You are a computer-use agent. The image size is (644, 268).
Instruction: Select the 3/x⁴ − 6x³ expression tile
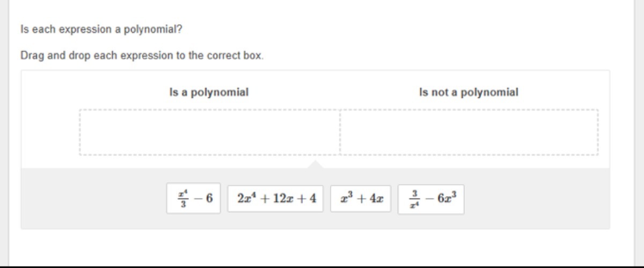(x=431, y=199)
